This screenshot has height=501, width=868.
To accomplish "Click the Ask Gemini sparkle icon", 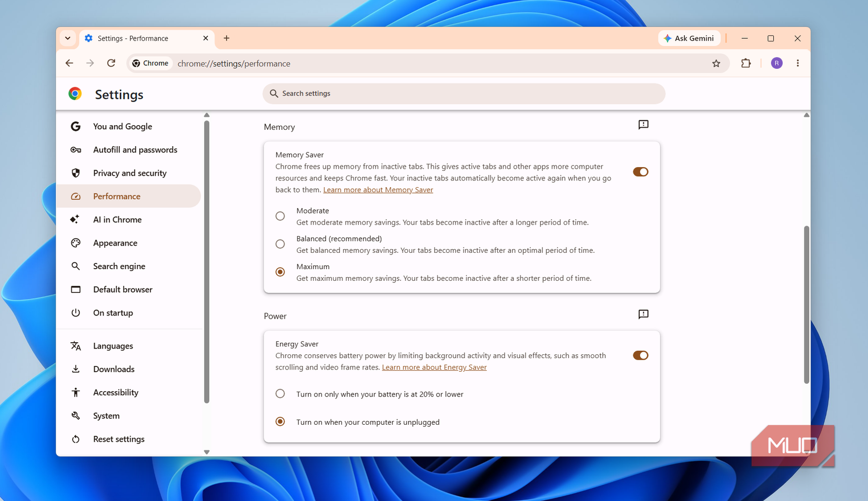I will click(x=668, y=38).
